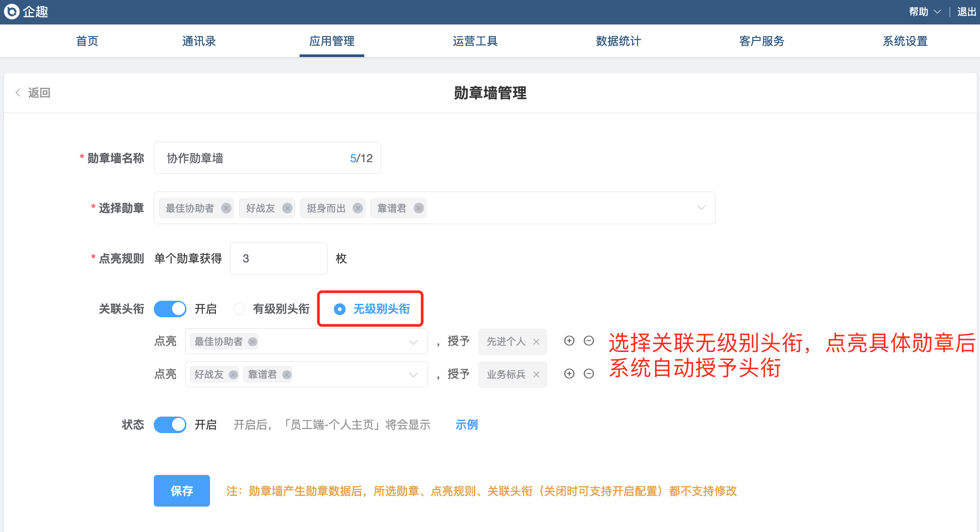Select the 有级别头衔 radio option

point(239,309)
